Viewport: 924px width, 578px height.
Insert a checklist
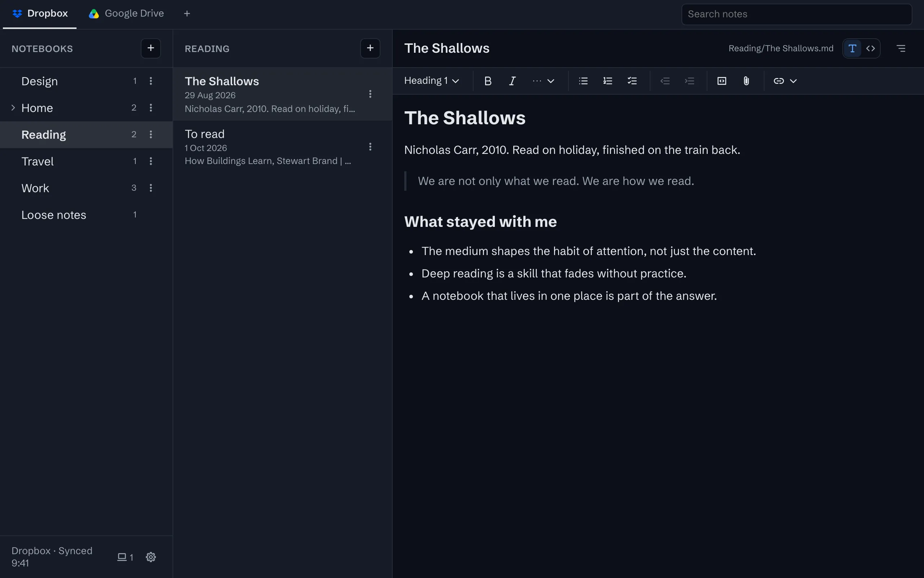(632, 81)
